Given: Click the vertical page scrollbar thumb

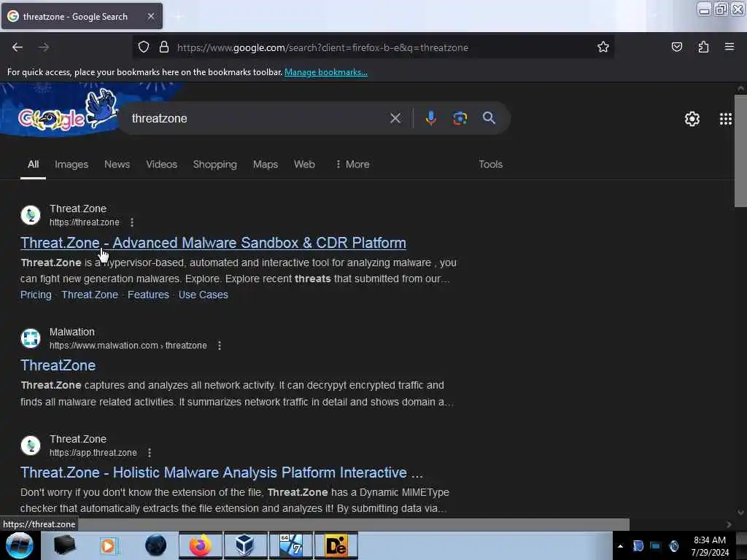Looking at the screenshot, I should click(740, 151).
